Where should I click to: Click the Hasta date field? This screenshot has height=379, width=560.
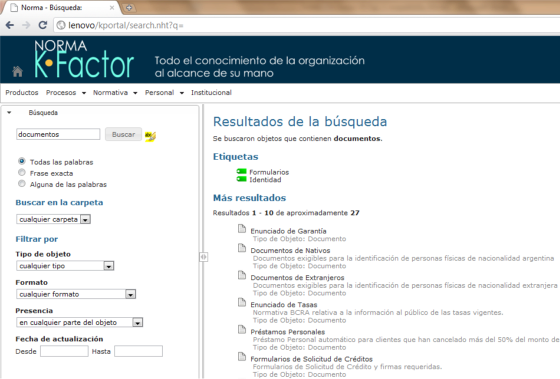[x=139, y=351]
